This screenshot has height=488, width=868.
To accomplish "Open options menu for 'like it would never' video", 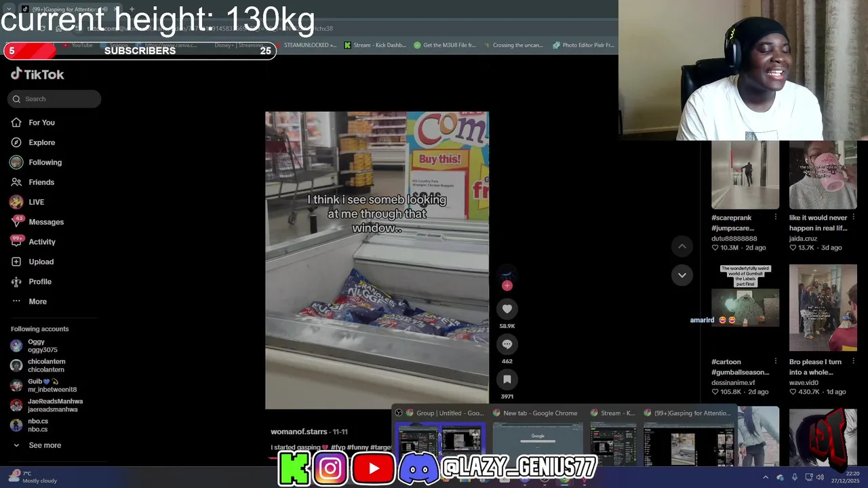I will pos(853,218).
